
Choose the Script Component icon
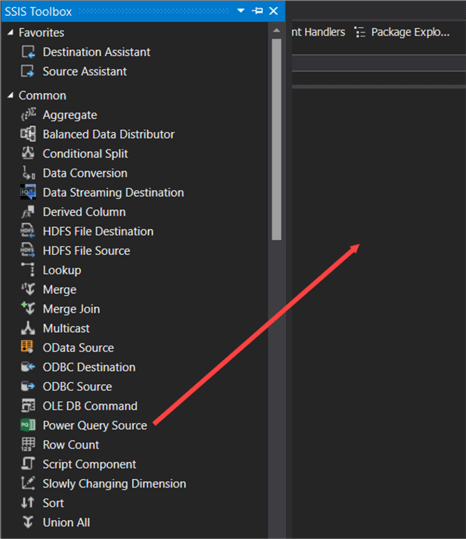pos(28,464)
